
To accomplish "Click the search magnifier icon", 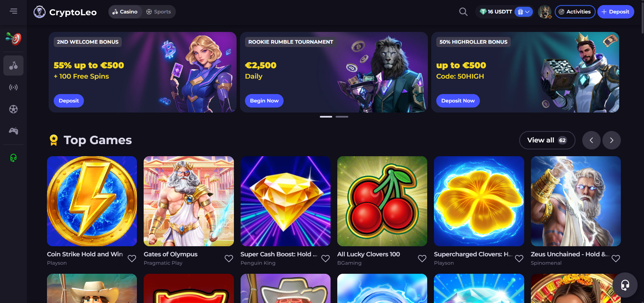I will pyautogui.click(x=463, y=12).
